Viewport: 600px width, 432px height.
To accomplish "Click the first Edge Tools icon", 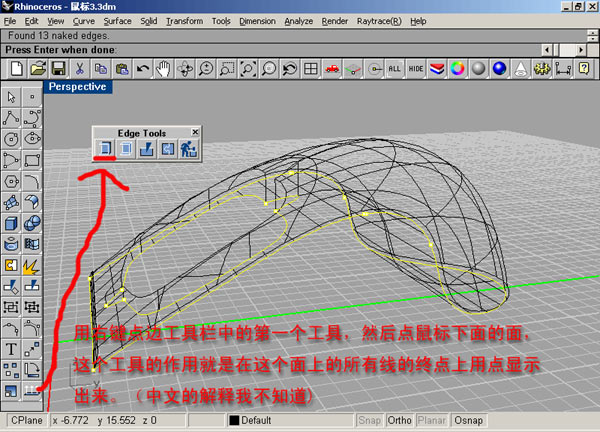I will pos(104,149).
